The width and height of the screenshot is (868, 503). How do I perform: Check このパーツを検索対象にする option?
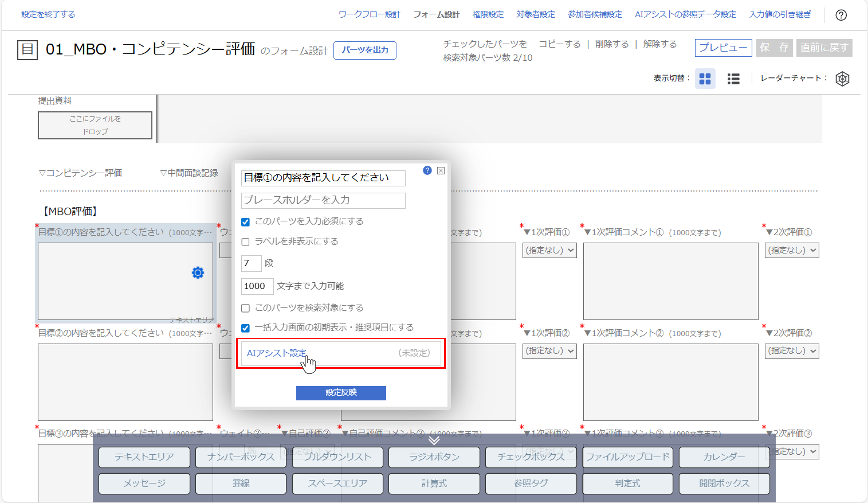click(x=245, y=308)
